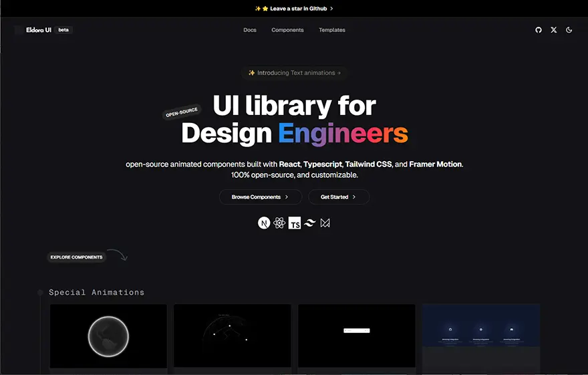
Task: Click the OPEN-SOURCE tilted badge
Action: pos(182,112)
